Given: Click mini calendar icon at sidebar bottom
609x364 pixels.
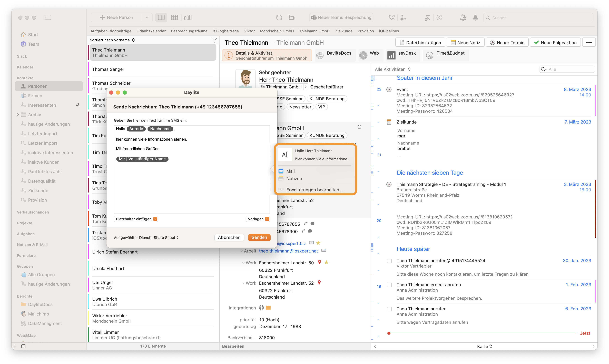Looking at the screenshot, I should point(23,346).
